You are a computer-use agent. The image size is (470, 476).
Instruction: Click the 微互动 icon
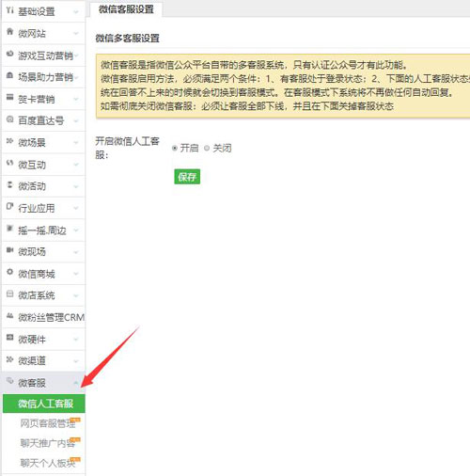pos(10,163)
